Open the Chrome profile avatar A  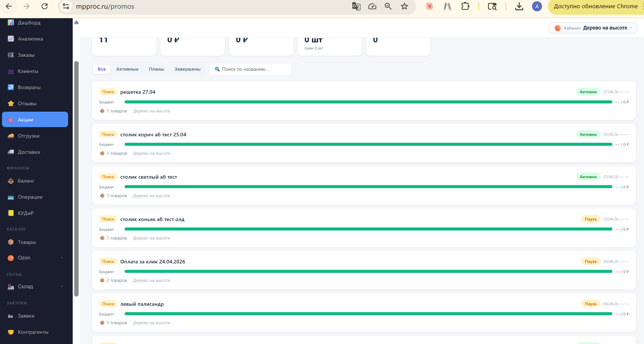(537, 6)
